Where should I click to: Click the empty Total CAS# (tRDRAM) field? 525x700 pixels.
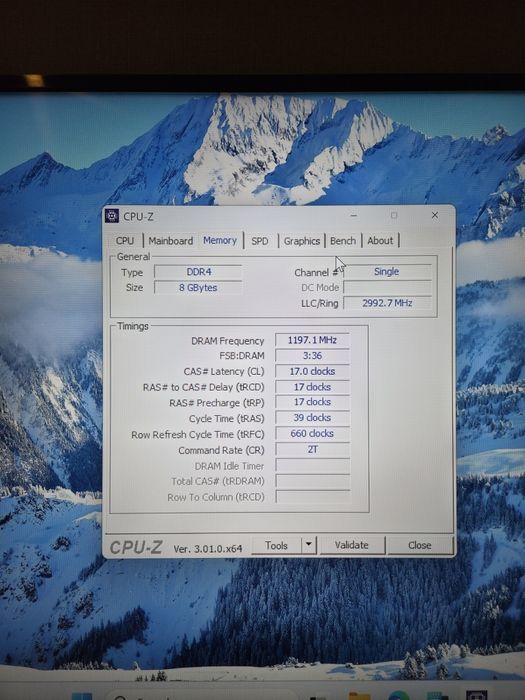pos(312,481)
